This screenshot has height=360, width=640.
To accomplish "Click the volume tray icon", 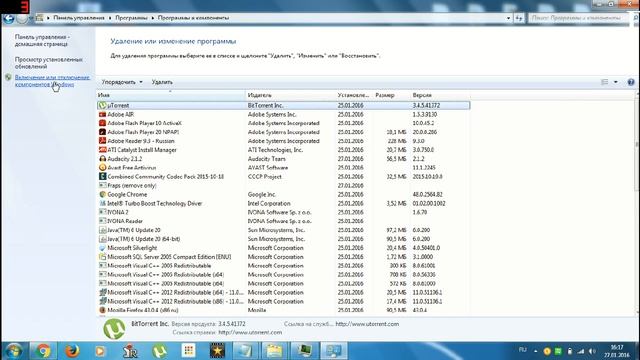I will pos(592,351).
